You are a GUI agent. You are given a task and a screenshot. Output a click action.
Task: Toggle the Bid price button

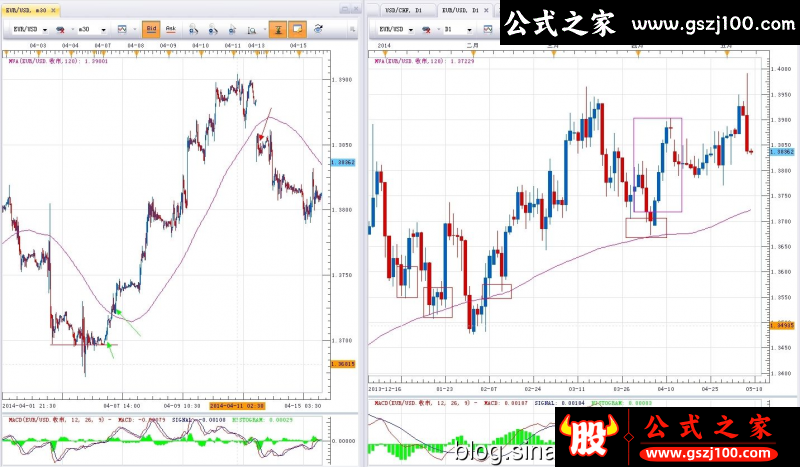(x=152, y=29)
